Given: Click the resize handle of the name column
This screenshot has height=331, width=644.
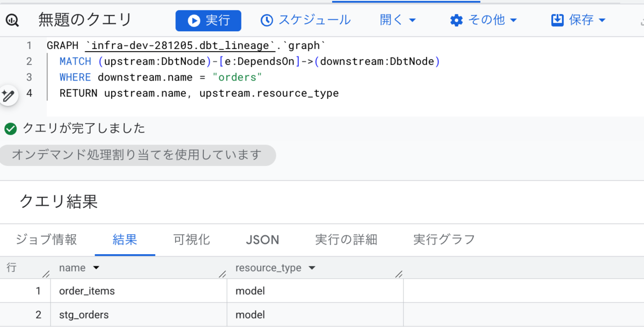Looking at the screenshot, I should (223, 274).
